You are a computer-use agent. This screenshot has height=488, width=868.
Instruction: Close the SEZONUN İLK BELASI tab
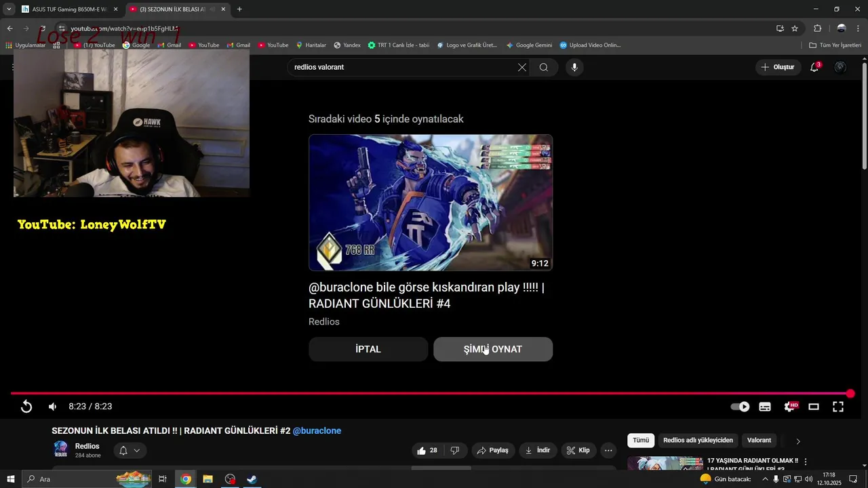pyautogui.click(x=223, y=9)
